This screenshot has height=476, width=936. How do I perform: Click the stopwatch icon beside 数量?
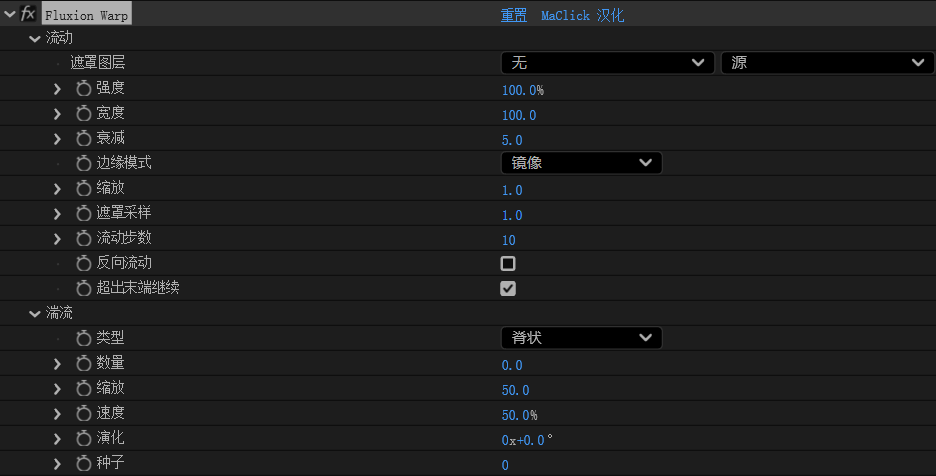(x=84, y=364)
